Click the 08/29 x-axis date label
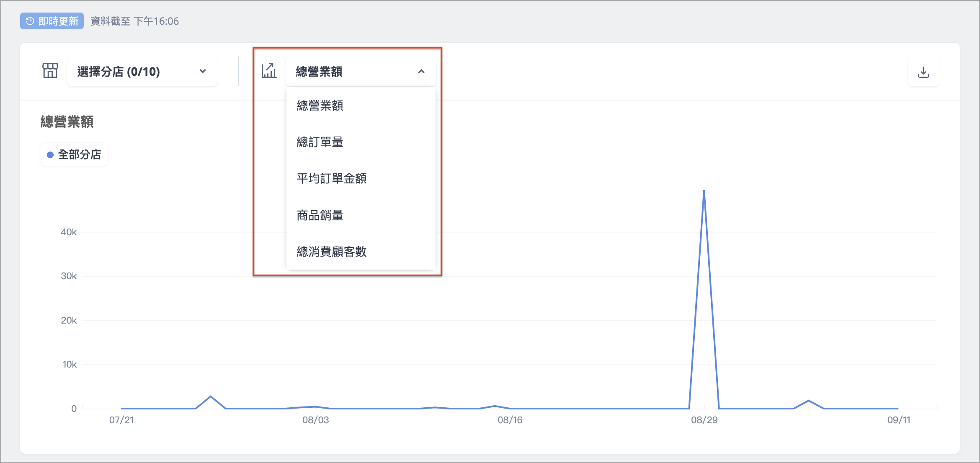This screenshot has width=980, height=463. pyautogui.click(x=704, y=420)
